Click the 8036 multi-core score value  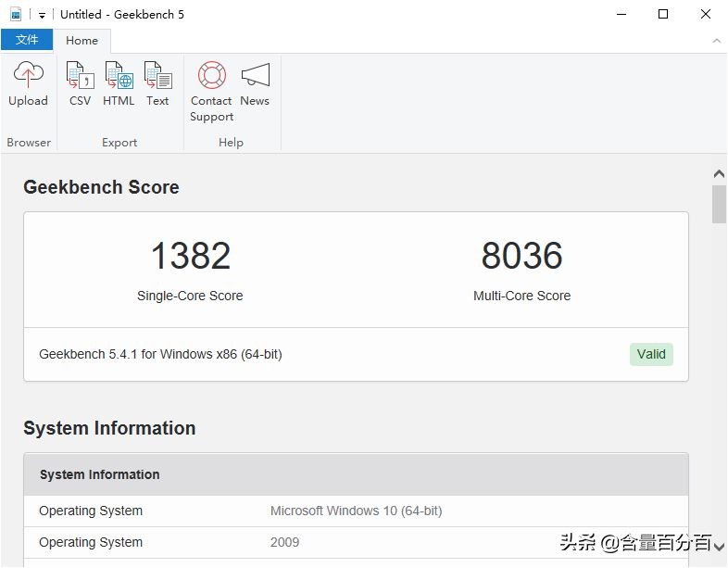[x=521, y=256]
